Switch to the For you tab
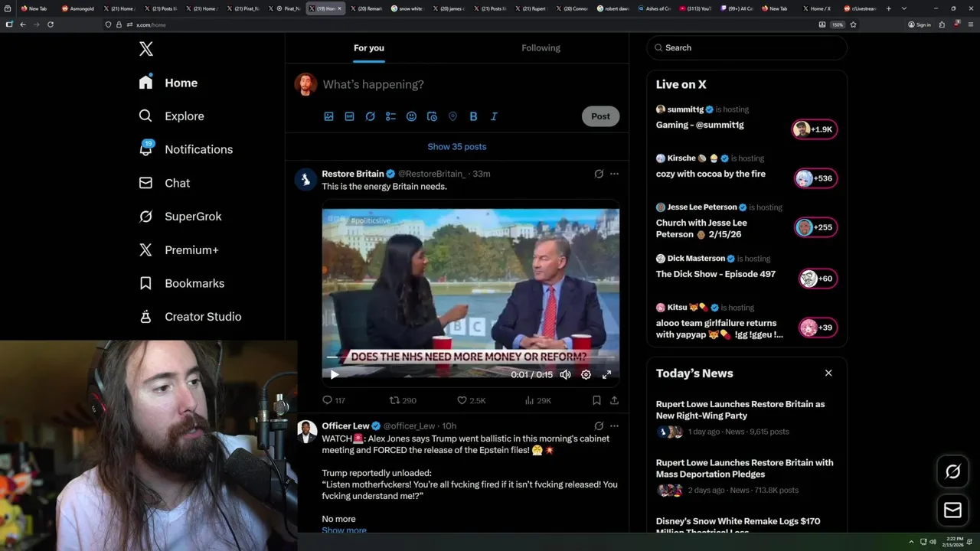Viewport: 980px width, 551px height. coord(369,47)
